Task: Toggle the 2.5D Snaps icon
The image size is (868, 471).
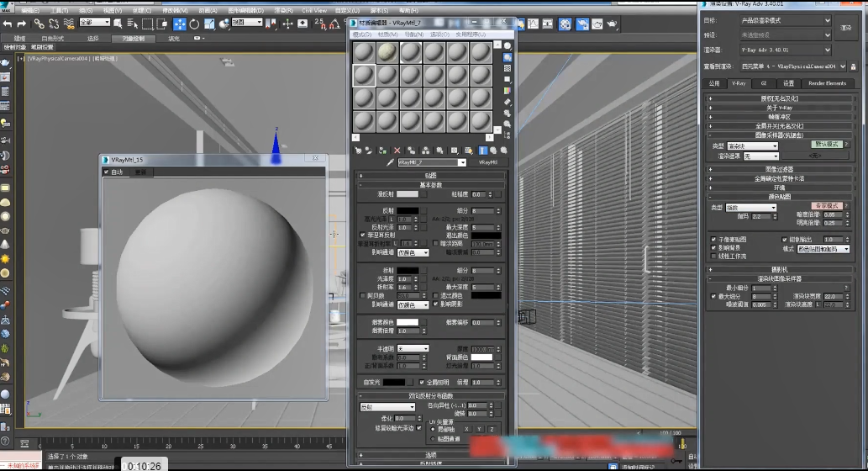Action: (320, 24)
